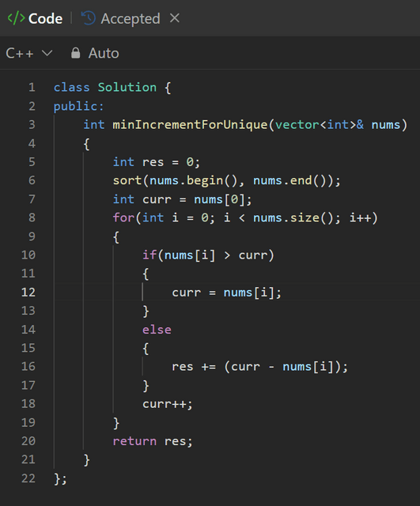The width and height of the screenshot is (420, 506).
Task: Click 'res += (curr - nums[i]);' statement
Action: [260, 367]
